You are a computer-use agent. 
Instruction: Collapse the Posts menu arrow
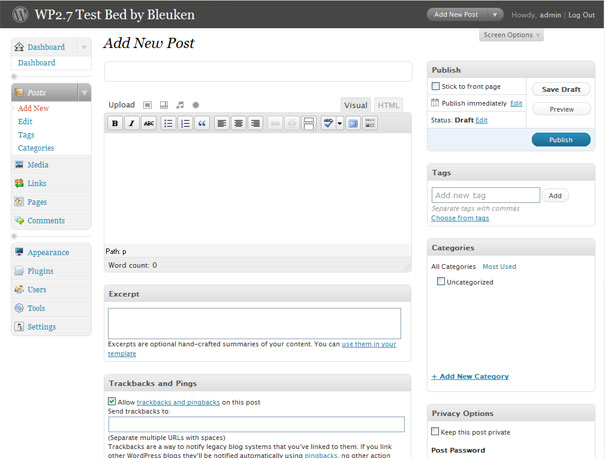(84, 93)
